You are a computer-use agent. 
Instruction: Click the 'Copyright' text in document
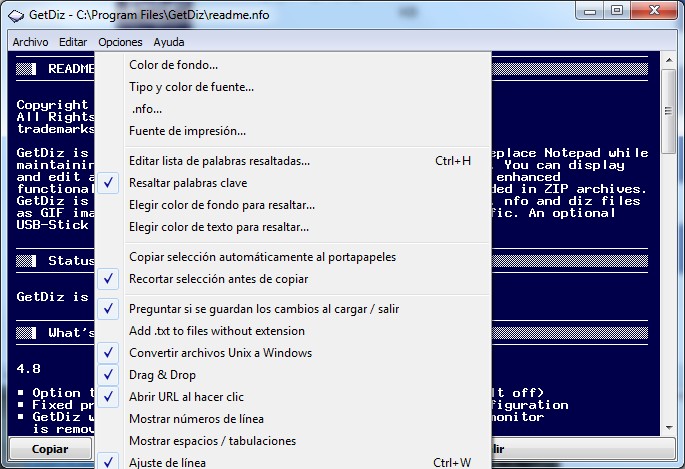click(x=52, y=105)
